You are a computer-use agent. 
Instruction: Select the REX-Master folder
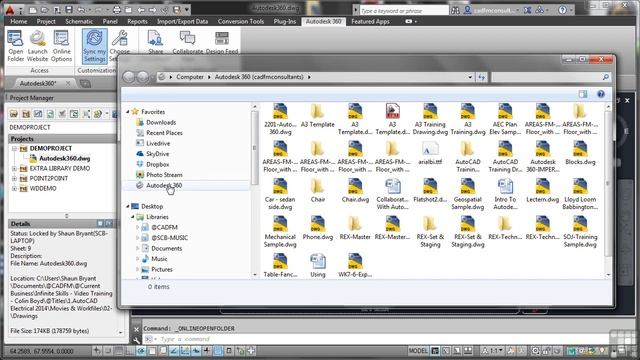(355, 228)
